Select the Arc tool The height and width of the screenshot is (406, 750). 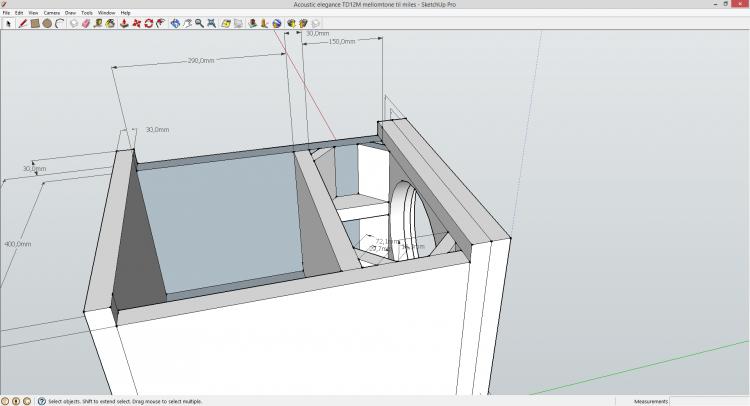[60, 23]
